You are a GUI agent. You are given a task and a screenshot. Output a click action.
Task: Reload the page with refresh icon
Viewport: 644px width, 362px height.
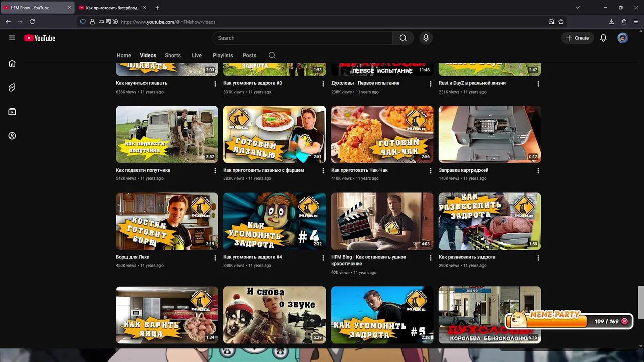click(x=32, y=22)
